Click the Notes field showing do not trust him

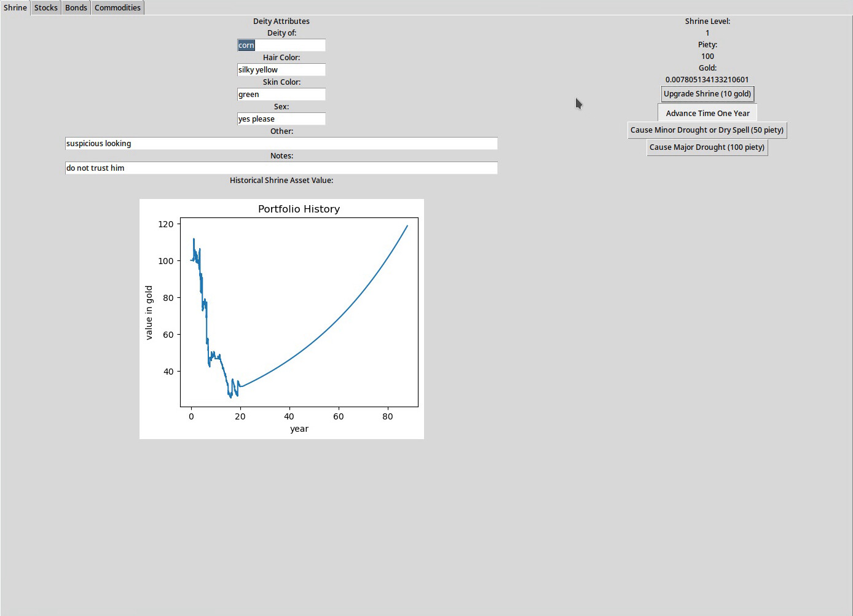281,168
